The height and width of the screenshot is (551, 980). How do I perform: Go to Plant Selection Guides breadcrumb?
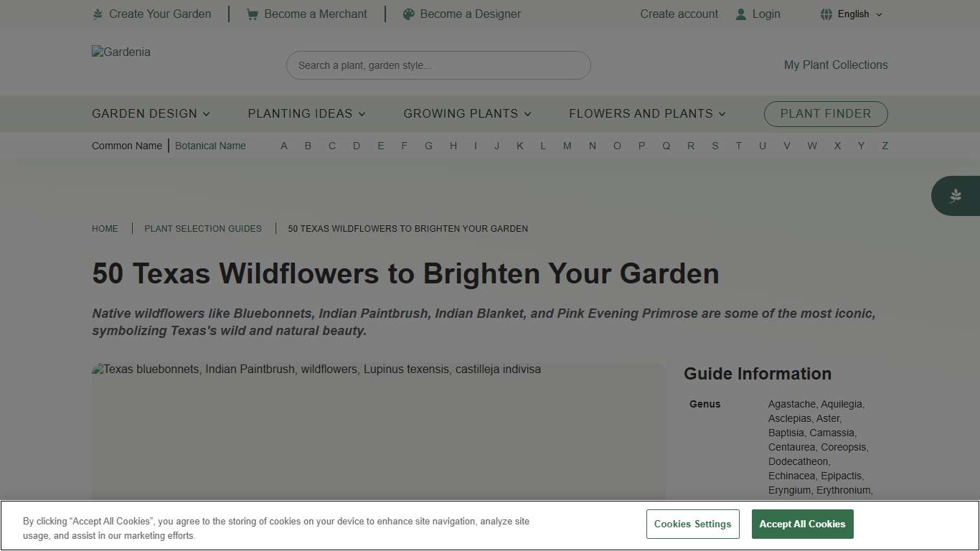pyautogui.click(x=203, y=228)
